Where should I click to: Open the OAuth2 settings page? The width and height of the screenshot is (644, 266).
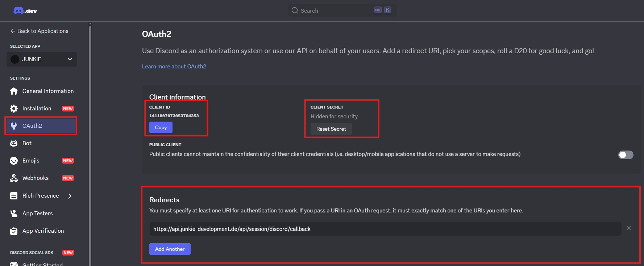click(x=32, y=126)
